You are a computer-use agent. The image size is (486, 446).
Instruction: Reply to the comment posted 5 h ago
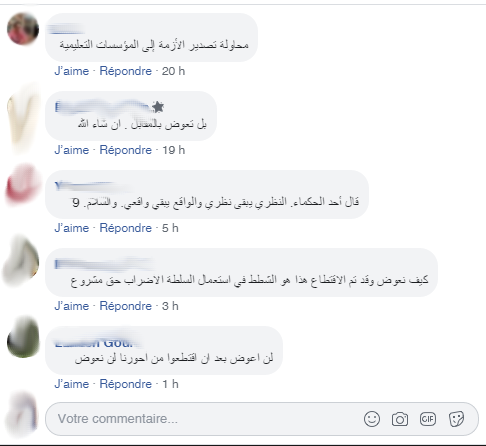tap(126, 228)
